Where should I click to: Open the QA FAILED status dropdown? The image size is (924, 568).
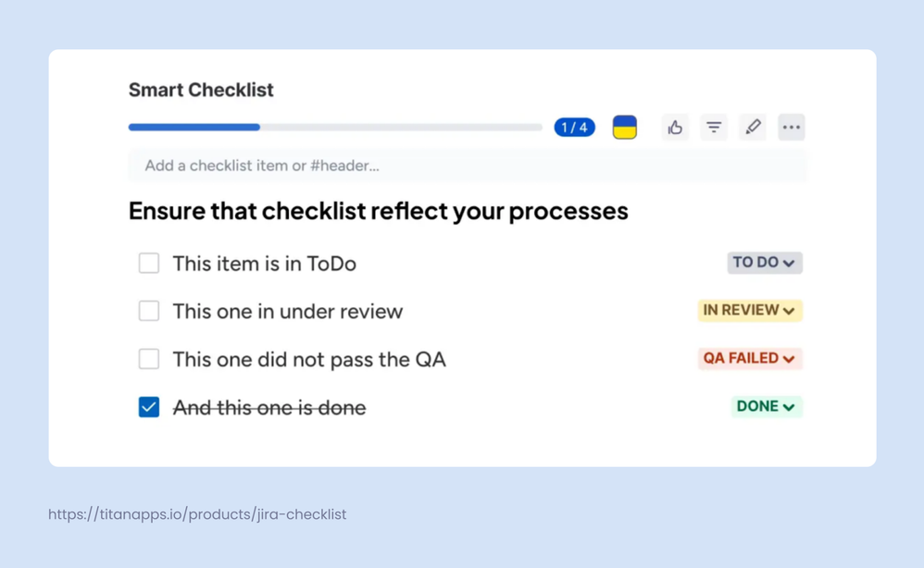(750, 359)
